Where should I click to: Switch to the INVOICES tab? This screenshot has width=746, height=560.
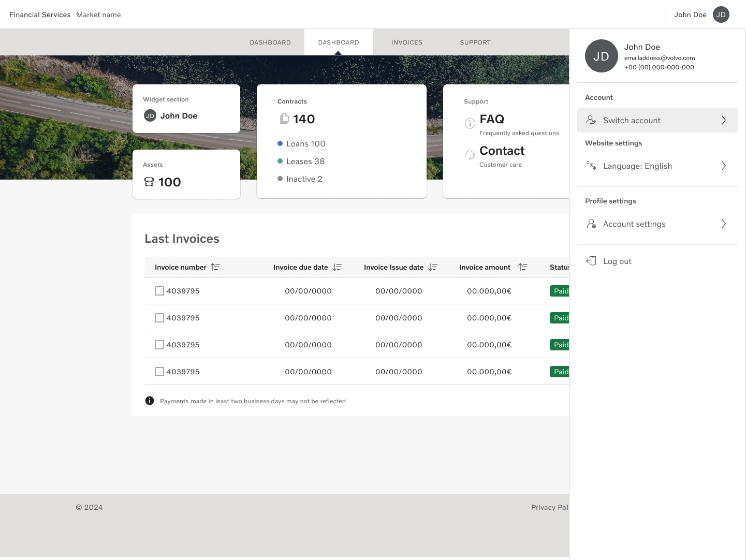[407, 42]
